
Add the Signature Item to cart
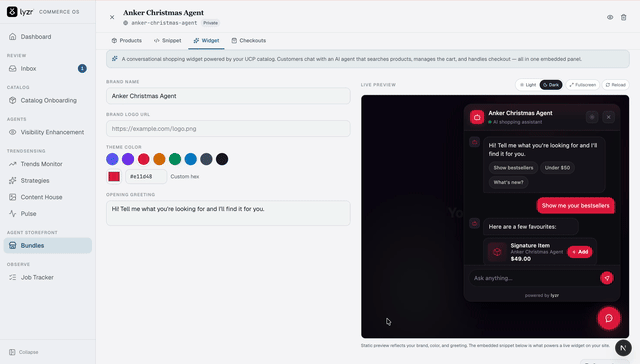(580, 252)
